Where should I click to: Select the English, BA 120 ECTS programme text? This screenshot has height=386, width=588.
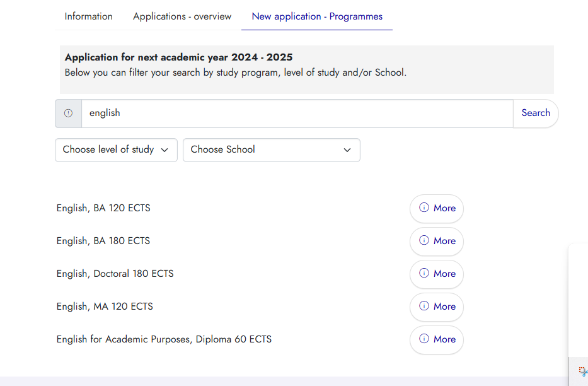pos(103,208)
